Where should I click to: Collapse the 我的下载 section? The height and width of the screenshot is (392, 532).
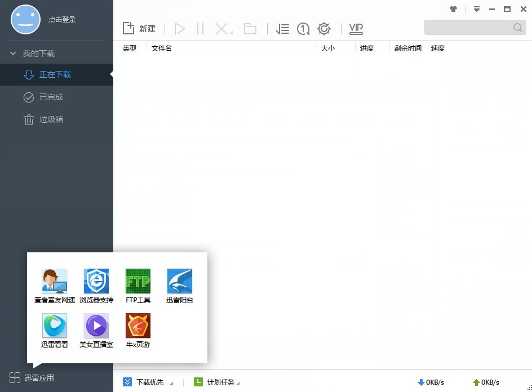pos(14,54)
